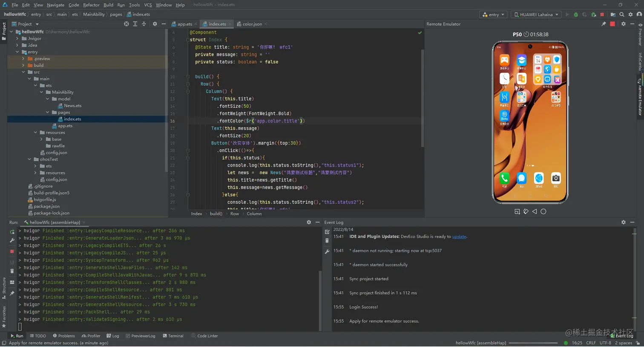The image size is (644, 347).
Task: Open the Refactor menu
Action: tap(91, 5)
